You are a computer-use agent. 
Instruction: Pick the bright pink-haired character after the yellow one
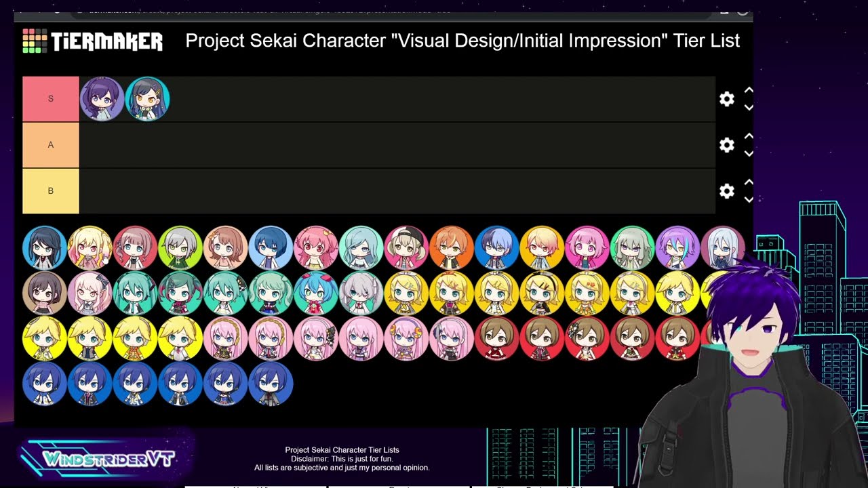587,248
